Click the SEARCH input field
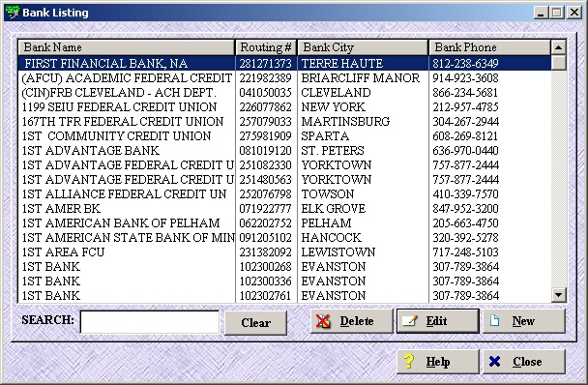This screenshot has height=385, width=588. [x=150, y=322]
